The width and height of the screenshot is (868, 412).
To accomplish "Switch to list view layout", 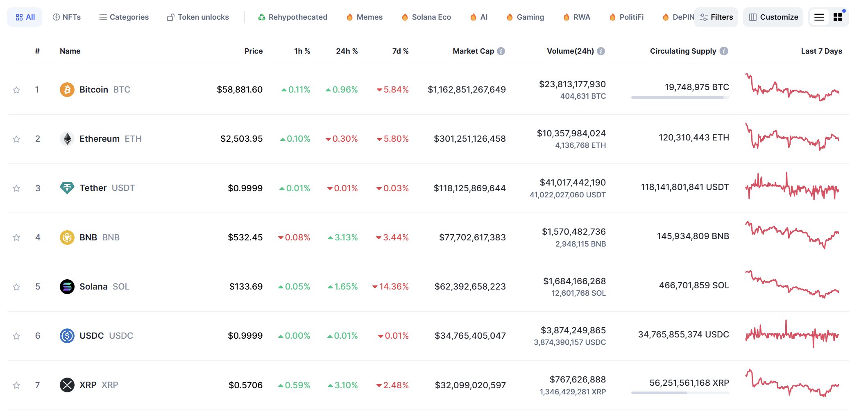I will [819, 17].
